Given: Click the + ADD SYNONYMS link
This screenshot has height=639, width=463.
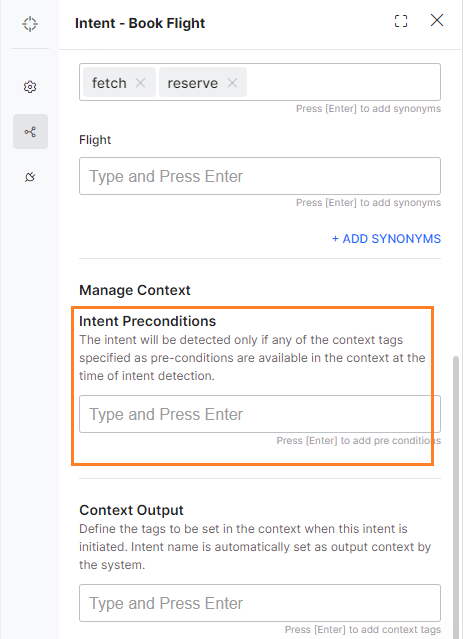Looking at the screenshot, I should coord(386,238).
